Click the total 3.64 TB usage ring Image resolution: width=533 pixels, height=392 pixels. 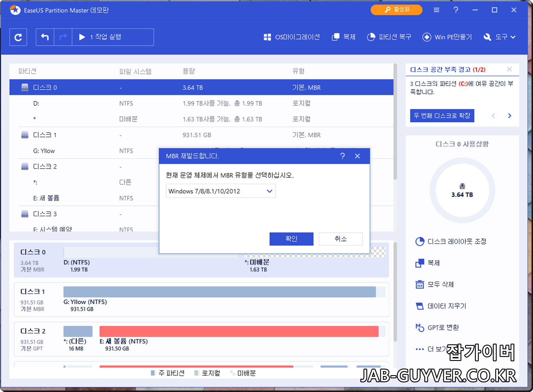click(462, 191)
